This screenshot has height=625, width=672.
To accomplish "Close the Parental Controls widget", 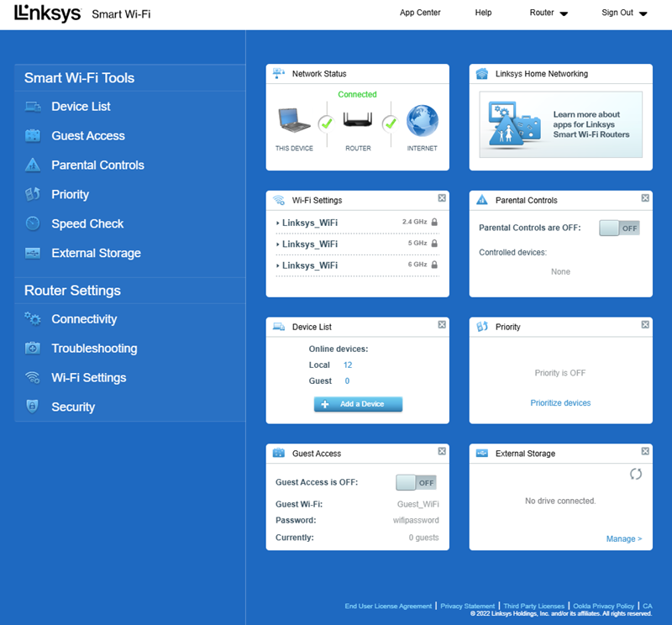I will coord(645,198).
